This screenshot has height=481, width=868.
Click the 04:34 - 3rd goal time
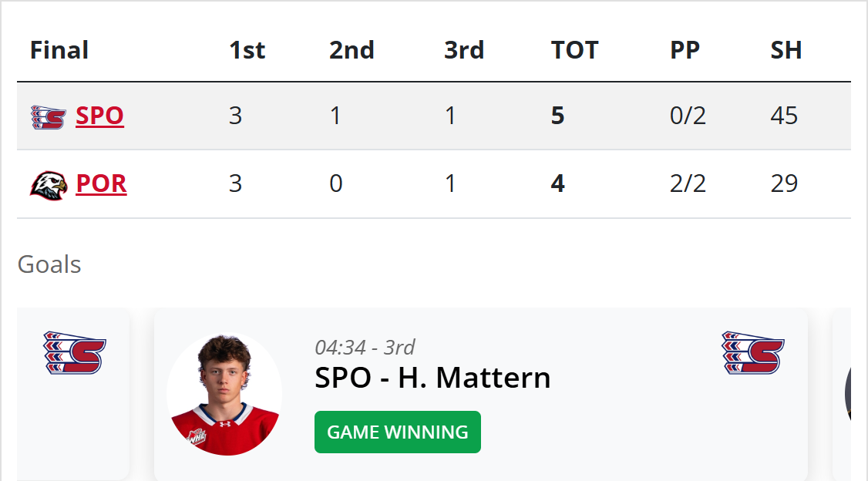pos(365,348)
